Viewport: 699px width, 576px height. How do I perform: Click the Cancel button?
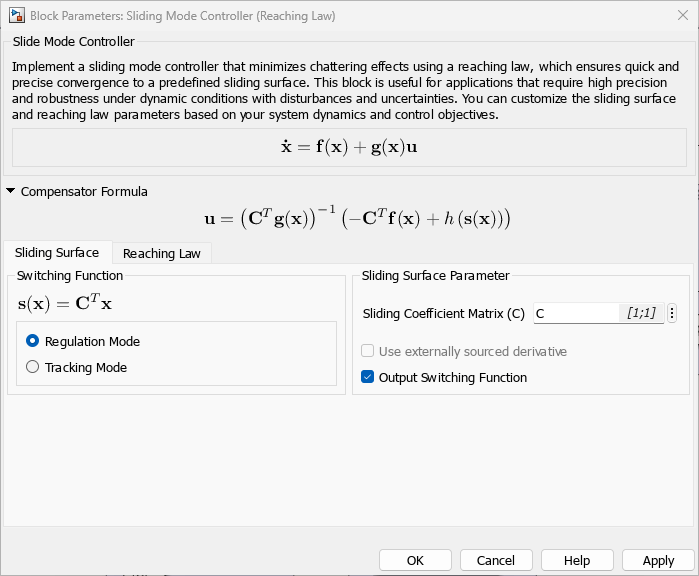point(496,560)
